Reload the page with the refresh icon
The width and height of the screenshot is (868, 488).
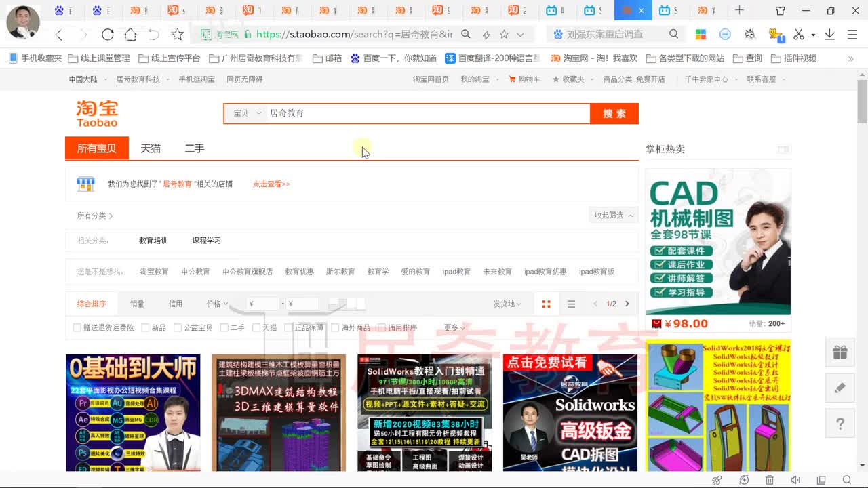tap(107, 35)
